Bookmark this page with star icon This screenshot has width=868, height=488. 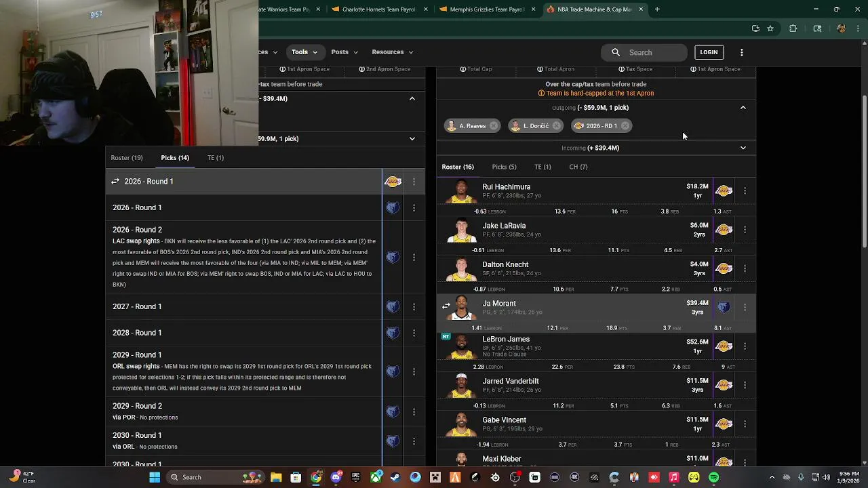770,28
